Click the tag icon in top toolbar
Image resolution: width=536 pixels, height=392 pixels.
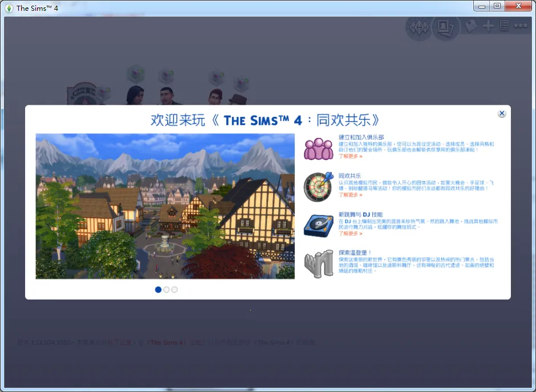(471, 26)
